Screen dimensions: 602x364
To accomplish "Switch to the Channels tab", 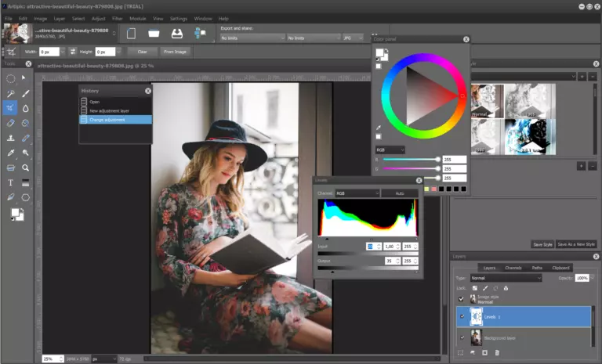I will tap(513, 268).
